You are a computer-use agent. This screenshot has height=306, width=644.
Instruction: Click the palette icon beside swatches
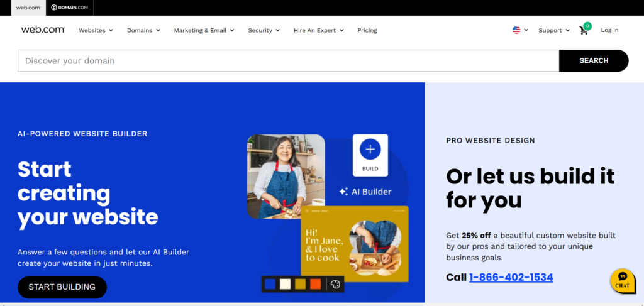point(336,284)
